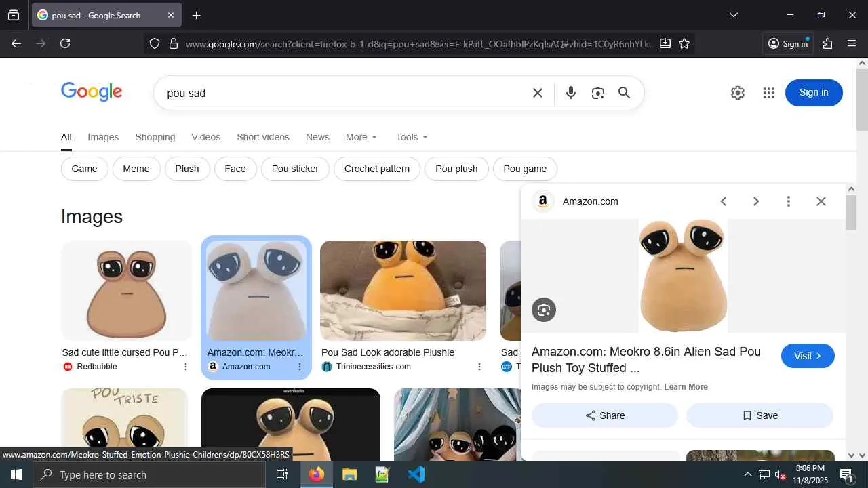Click the Google search input field
The image size is (868, 488).
coord(346,93)
